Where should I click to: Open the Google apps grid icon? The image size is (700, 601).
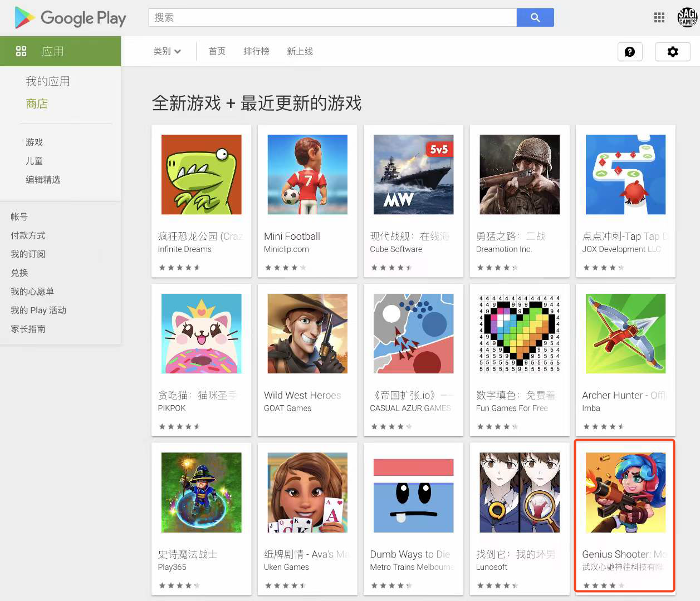coord(659,18)
